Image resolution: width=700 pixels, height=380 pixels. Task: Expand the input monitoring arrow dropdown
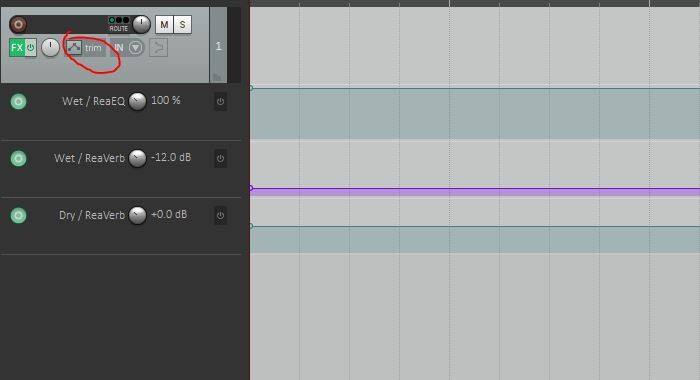point(136,47)
